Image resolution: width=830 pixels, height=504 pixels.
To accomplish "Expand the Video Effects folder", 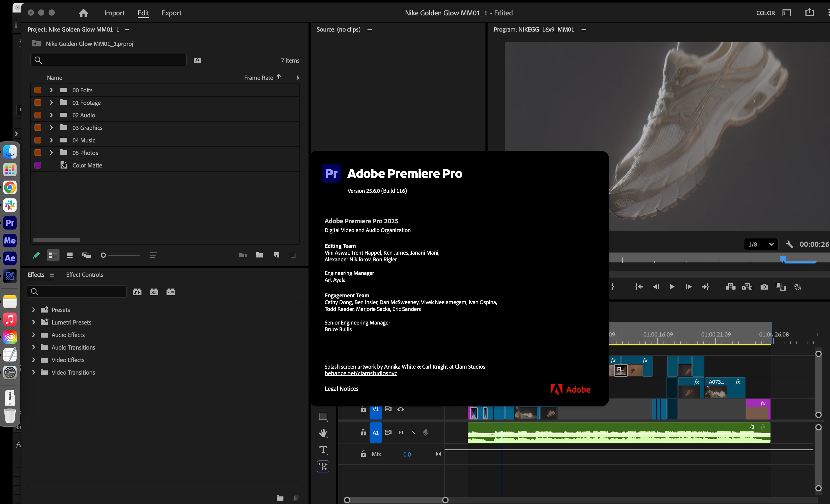I will pos(33,360).
